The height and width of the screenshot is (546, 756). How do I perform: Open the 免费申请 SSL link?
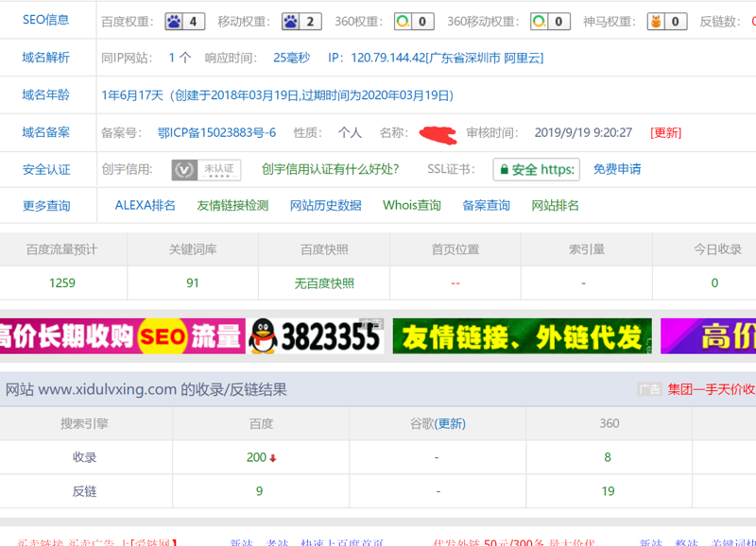coord(617,169)
